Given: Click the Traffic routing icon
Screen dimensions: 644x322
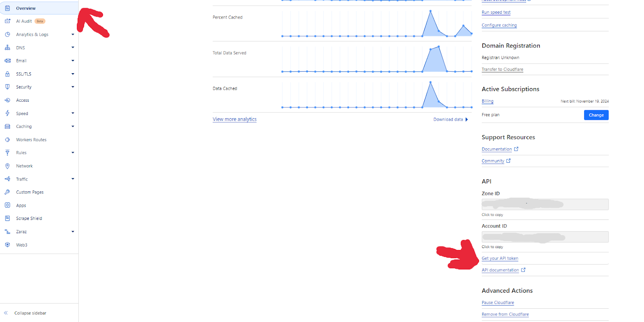Looking at the screenshot, I should (x=7, y=179).
